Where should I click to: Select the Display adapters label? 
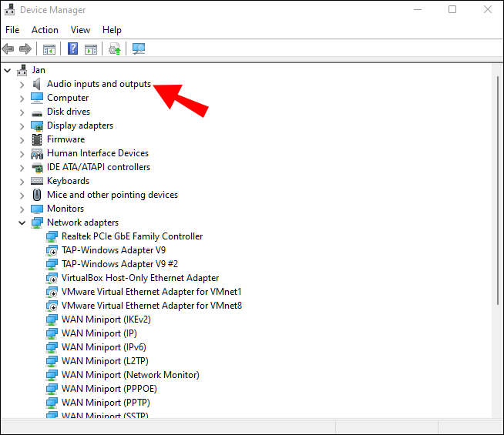[x=80, y=125]
